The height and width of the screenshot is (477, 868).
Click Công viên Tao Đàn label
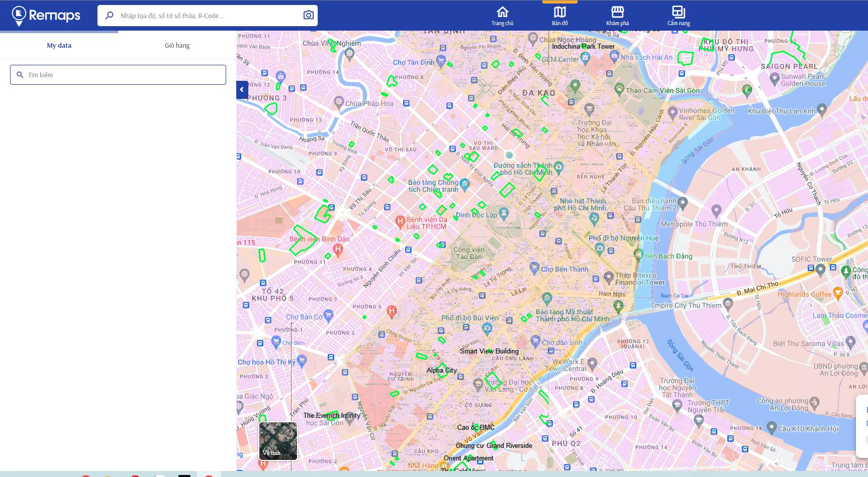(x=468, y=253)
